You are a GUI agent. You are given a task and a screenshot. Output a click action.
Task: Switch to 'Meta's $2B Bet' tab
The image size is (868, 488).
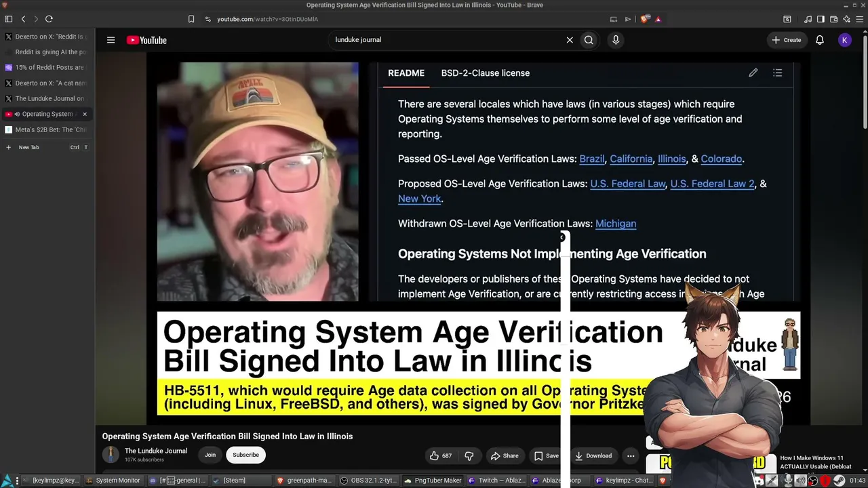tap(46, 129)
